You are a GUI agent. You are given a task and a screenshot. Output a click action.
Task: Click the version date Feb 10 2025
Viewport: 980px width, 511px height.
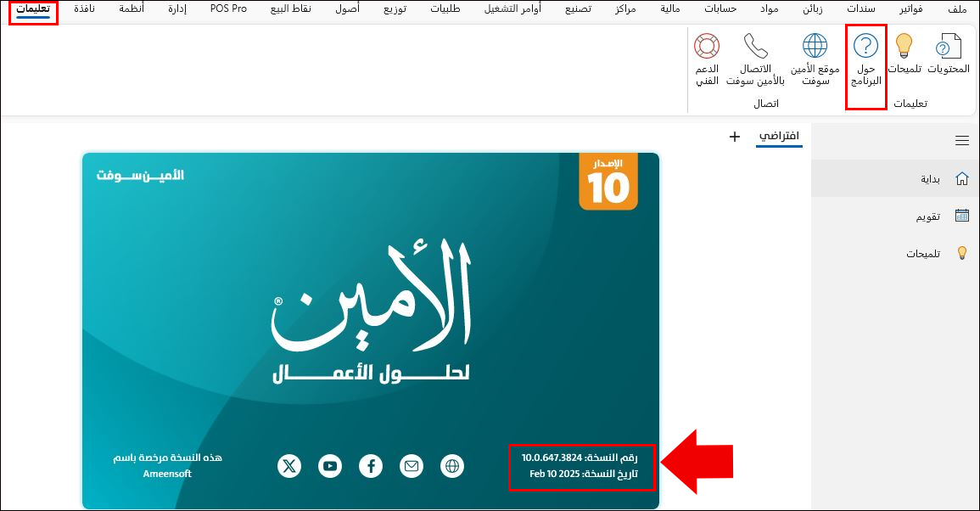(x=555, y=474)
